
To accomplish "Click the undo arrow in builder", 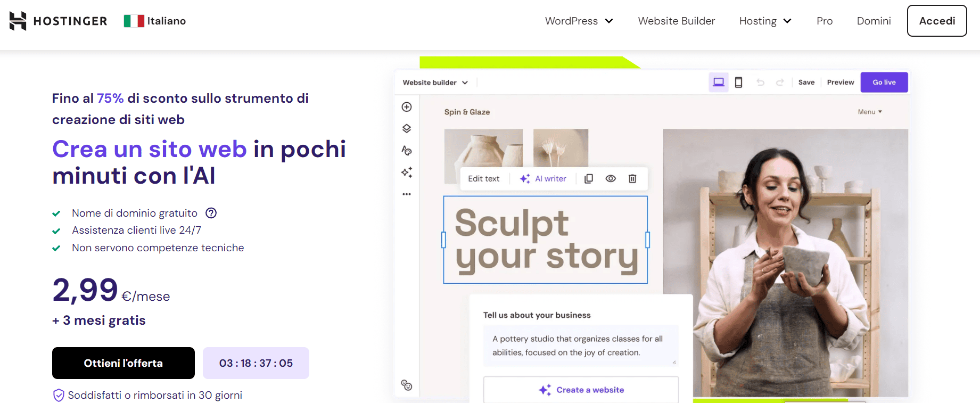I will click(760, 83).
